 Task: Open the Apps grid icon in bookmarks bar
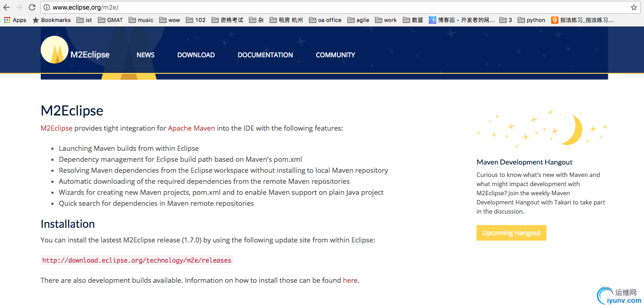coord(15,20)
